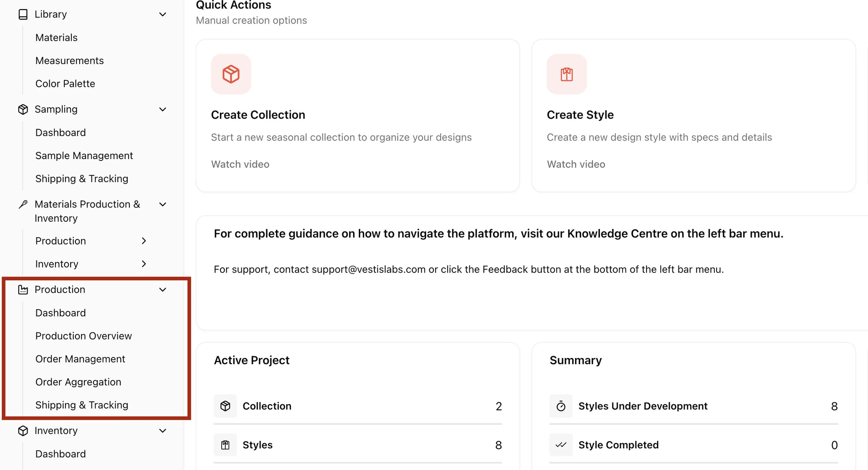Click the Collection row in Active Project
The width and height of the screenshot is (868, 470).
(358, 406)
